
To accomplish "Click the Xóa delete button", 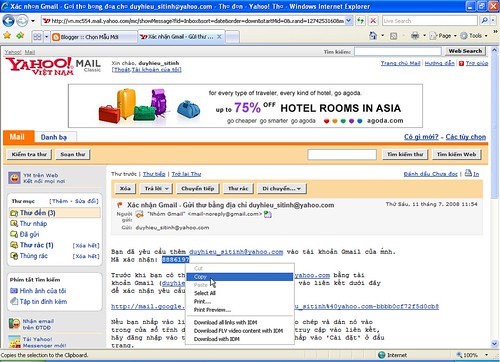I will [125, 189].
